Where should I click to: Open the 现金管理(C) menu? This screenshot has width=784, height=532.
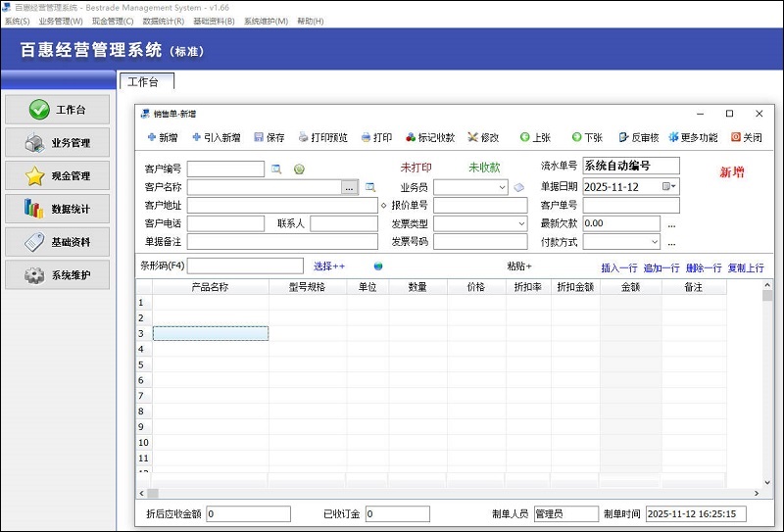(x=113, y=21)
